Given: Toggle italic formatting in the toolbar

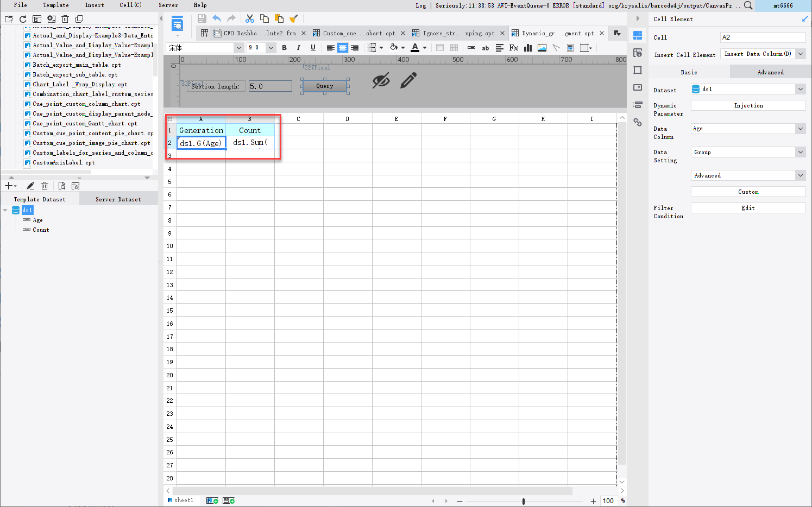Looking at the screenshot, I should (x=297, y=48).
